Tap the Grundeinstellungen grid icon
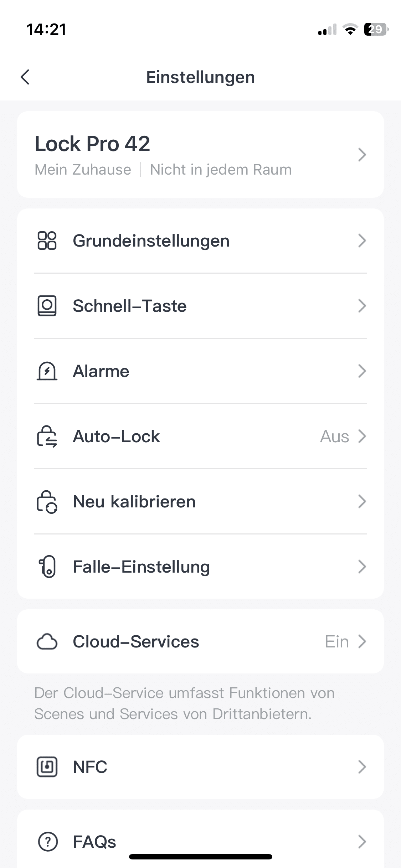401x868 pixels. tap(47, 241)
